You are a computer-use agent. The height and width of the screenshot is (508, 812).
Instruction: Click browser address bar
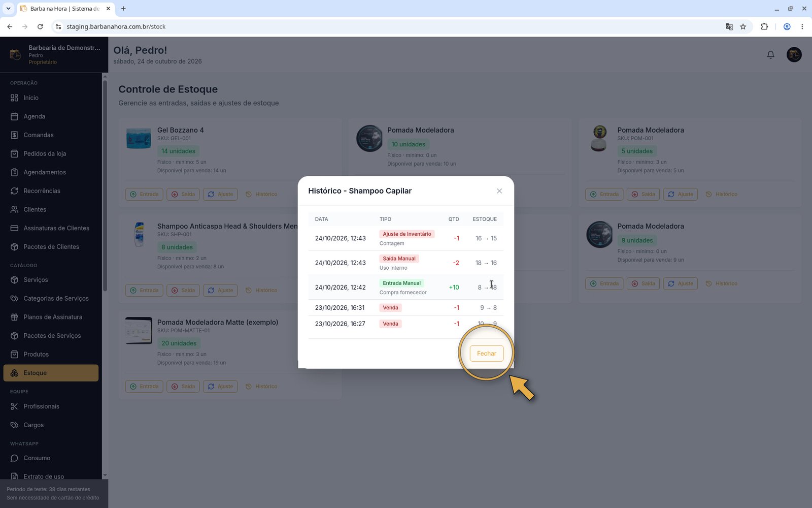[391, 26]
